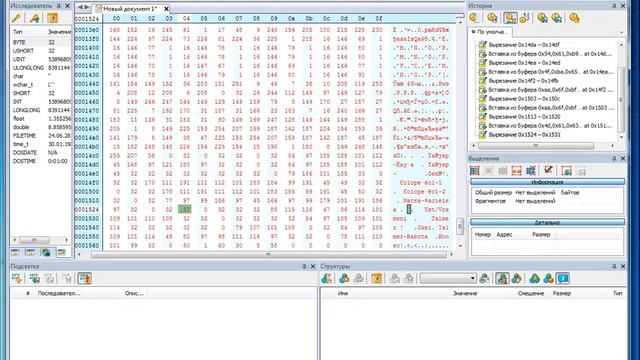Click the first add-pattern icon in the Подсветка toolbar

[17, 278]
